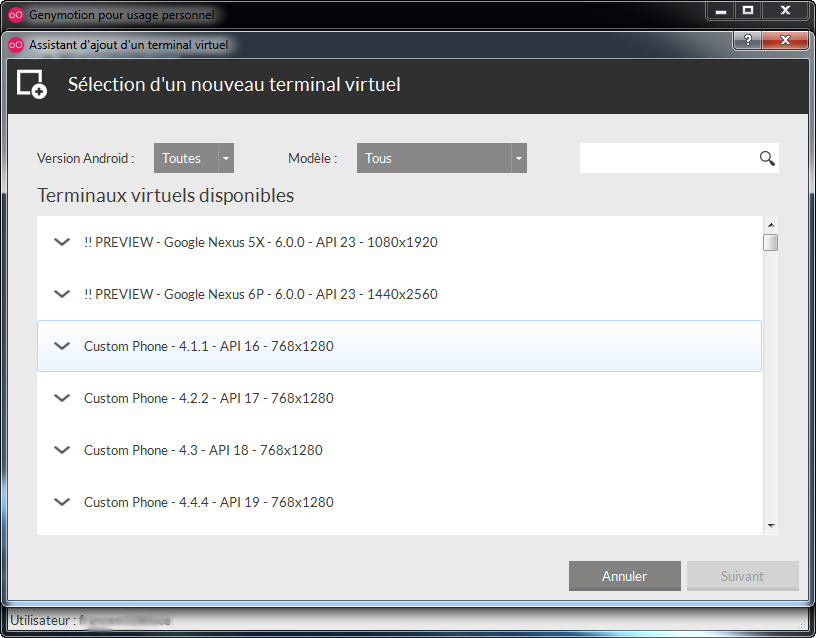Viewport: 816px width, 638px height.
Task: Click the scrollbar up arrow
Action: [x=771, y=225]
